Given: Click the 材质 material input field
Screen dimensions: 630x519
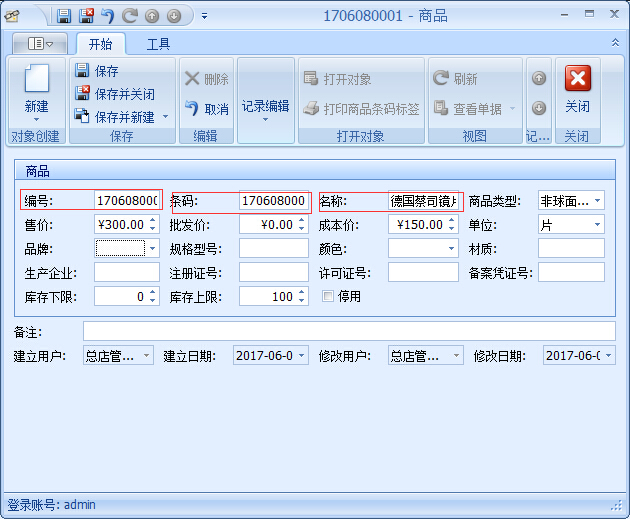Looking at the screenshot, I should [571, 248].
